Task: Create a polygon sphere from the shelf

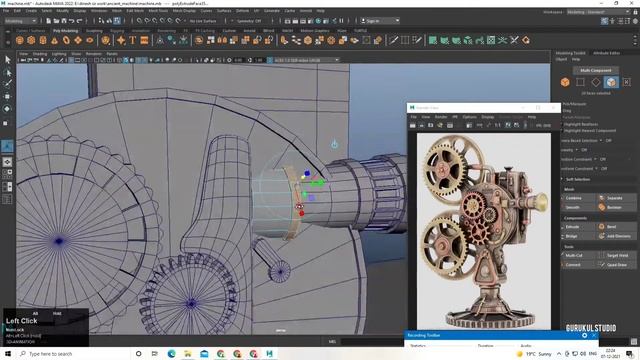Action: click(20, 40)
